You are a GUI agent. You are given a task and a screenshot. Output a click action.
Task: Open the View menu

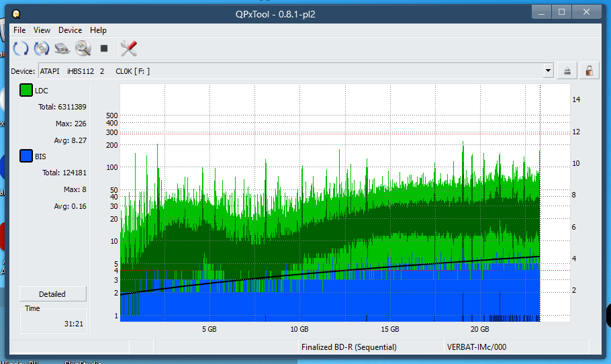tap(42, 30)
